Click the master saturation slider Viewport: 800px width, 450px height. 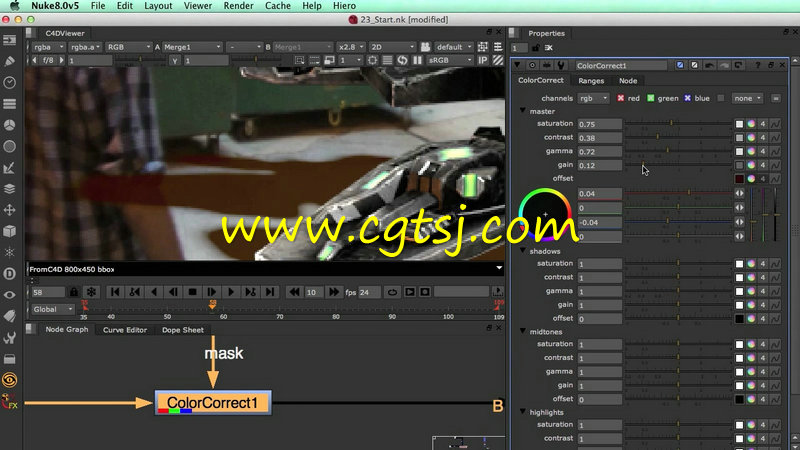(679, 123)
